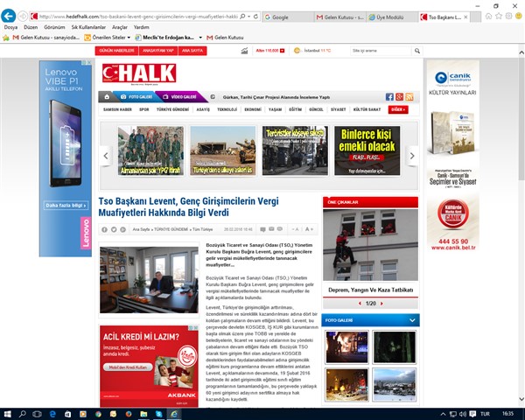The image size is (525, 420).
Task: Switch to the Üye Modülü tab
Action: click(392, 17)
